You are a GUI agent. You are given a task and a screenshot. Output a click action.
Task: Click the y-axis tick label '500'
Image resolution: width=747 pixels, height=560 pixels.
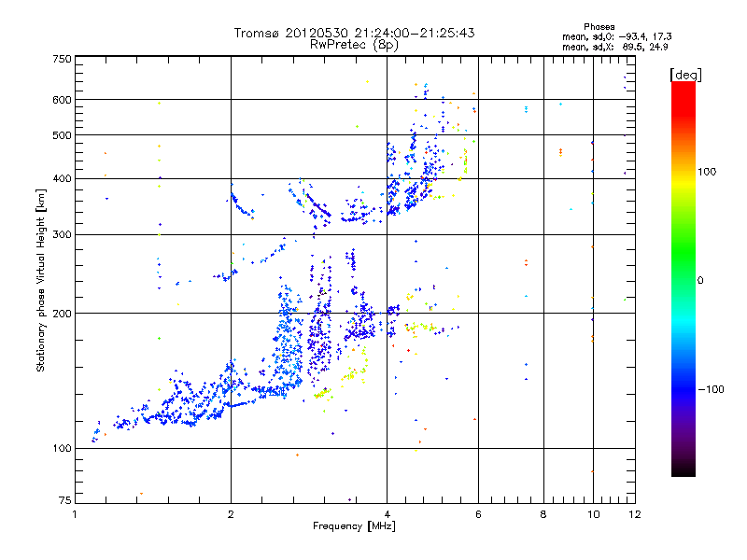coord(63,135)
